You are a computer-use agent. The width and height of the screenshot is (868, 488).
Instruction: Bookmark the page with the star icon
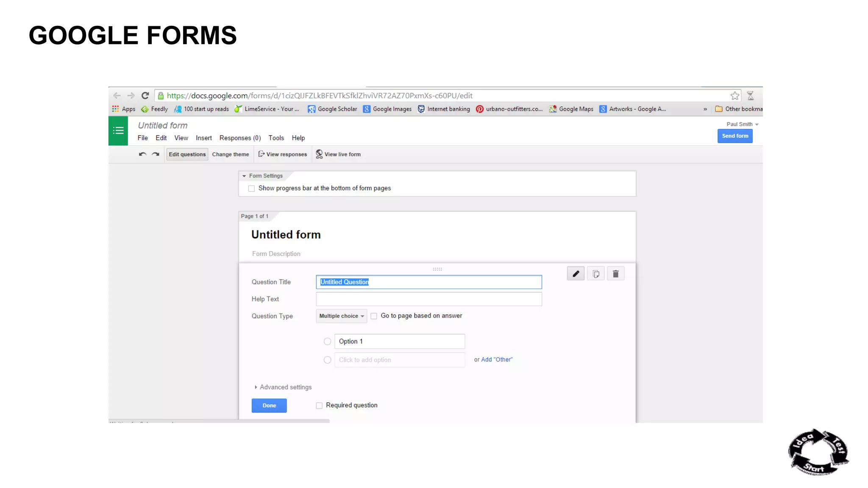click(x=735, y=96)
